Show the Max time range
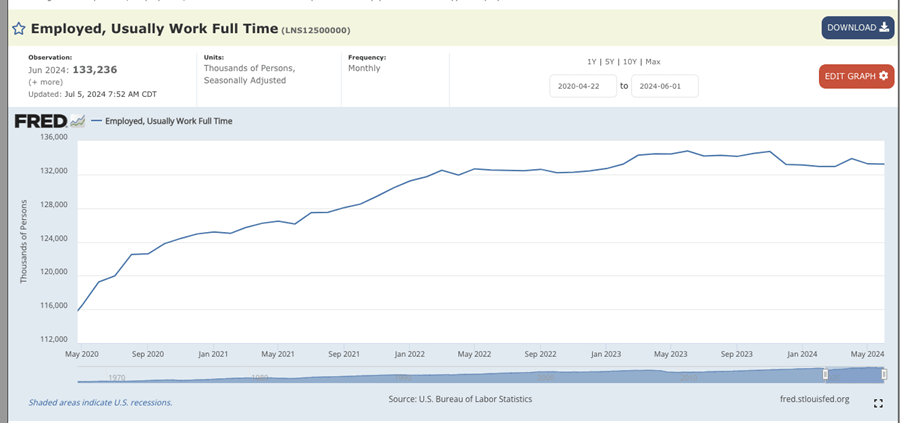 pyautogui.click(x=653, y=62)
